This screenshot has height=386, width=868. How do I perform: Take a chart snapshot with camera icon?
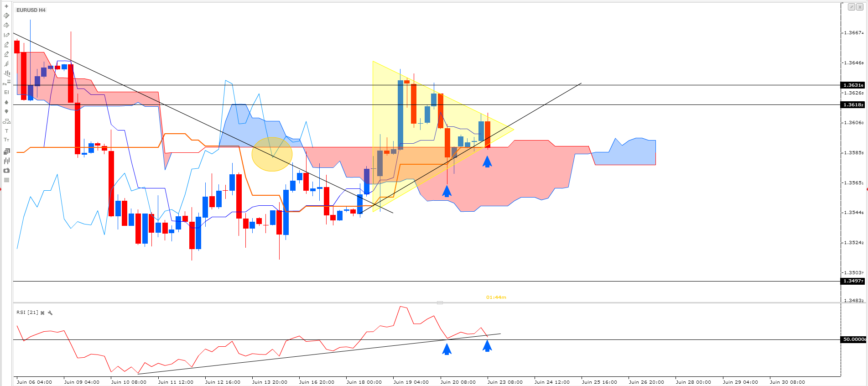[6, 171]
